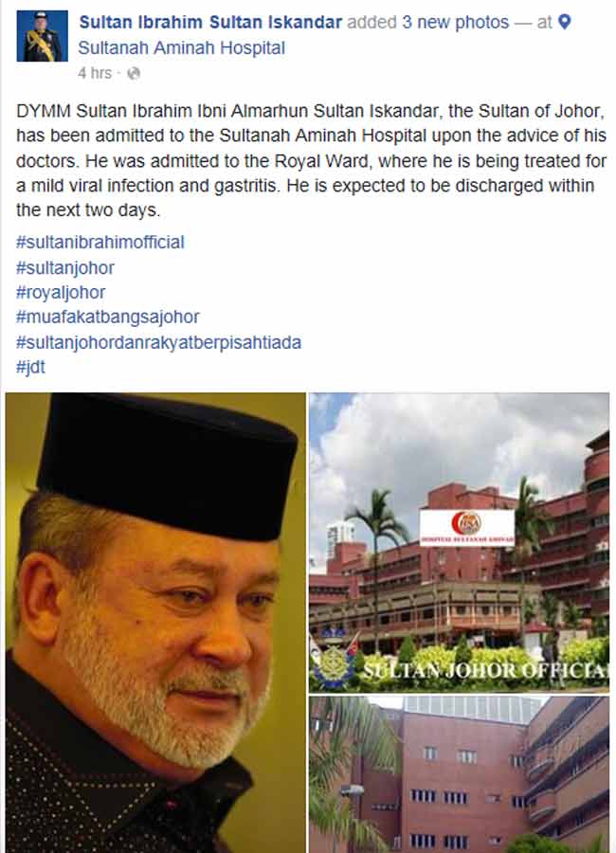Image resolution: width=616 pixels, height=853 pixels.
Task: Open hashtag #sultanjohordanrakyatberpisahtiada
Action: (158, 342)
